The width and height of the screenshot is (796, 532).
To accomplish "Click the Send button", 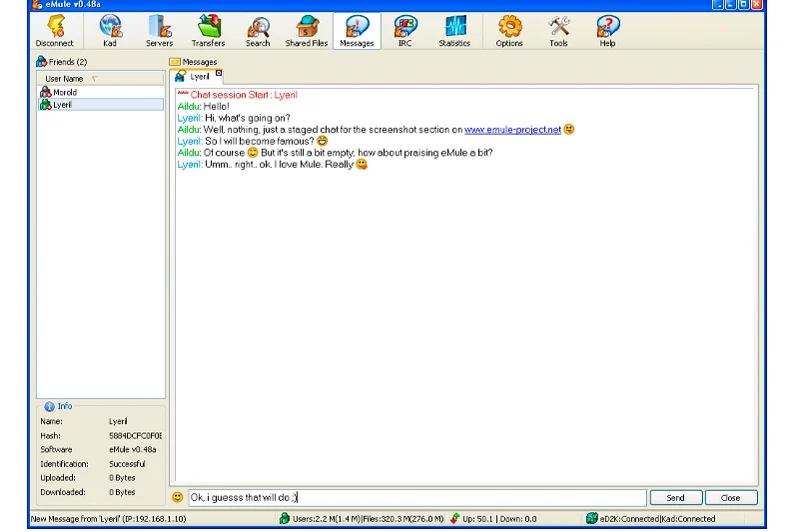I will click(675, 497).
